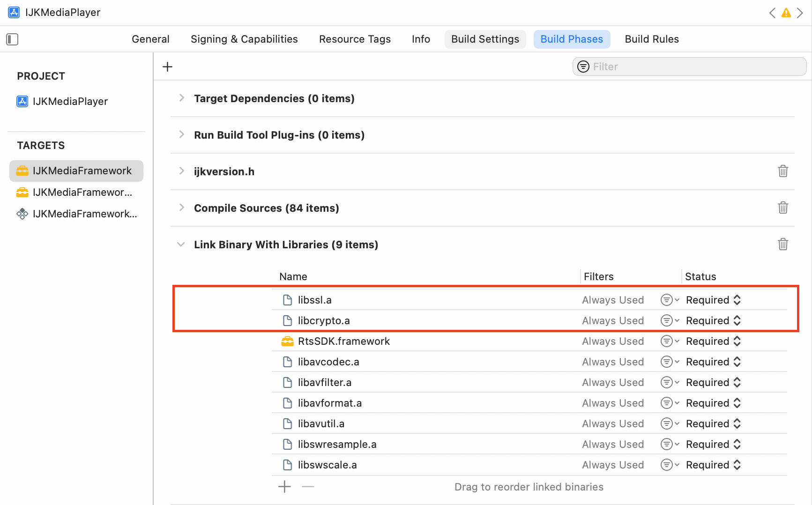Screen dimensions: 812x505
Task: Change Required status for libavcodec.a
Action: point(713,362)
